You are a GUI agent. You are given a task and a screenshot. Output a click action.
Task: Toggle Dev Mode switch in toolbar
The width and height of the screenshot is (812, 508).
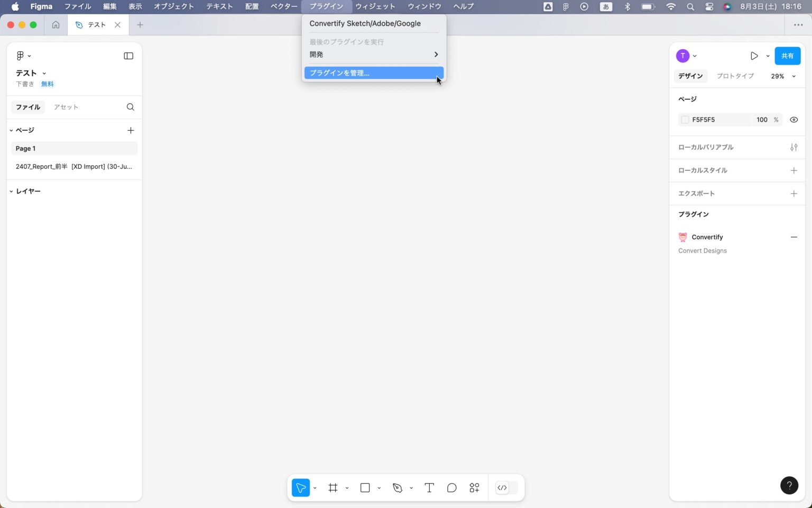click(506, 488)
